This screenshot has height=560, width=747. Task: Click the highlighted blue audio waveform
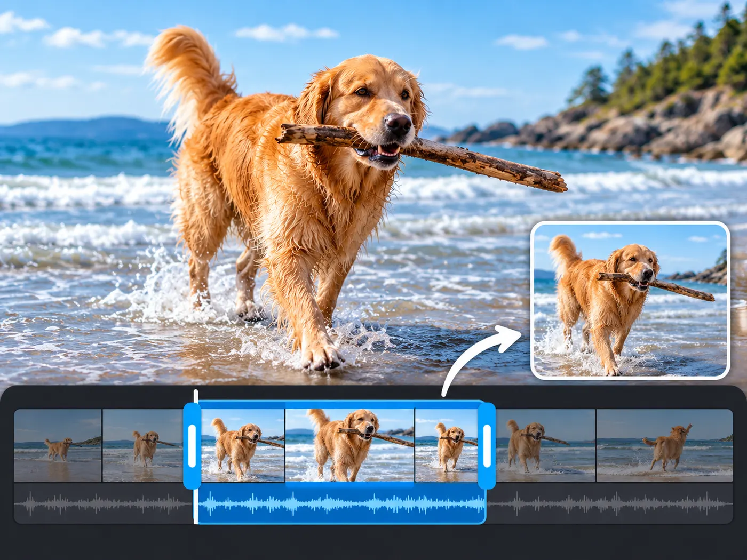point(341,504)
